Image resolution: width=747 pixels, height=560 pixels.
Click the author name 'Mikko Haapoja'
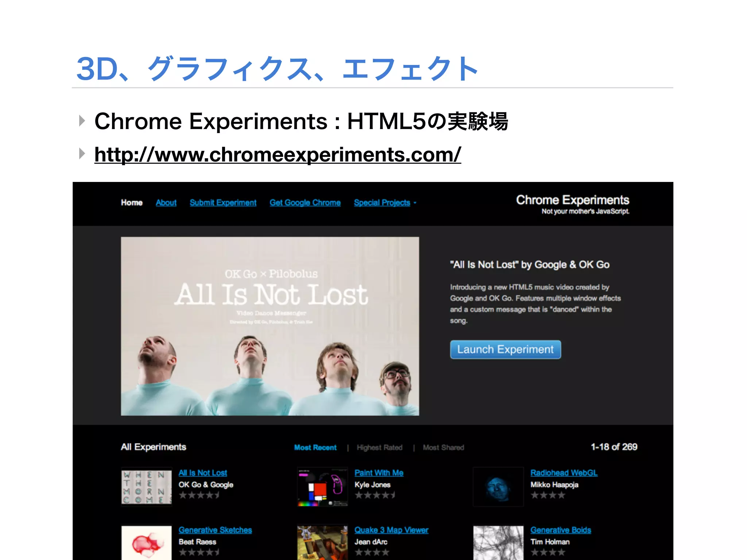pos(554,485)
